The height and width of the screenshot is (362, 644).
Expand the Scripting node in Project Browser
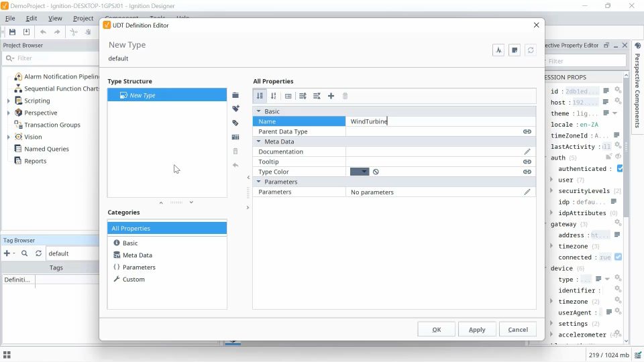9,101
